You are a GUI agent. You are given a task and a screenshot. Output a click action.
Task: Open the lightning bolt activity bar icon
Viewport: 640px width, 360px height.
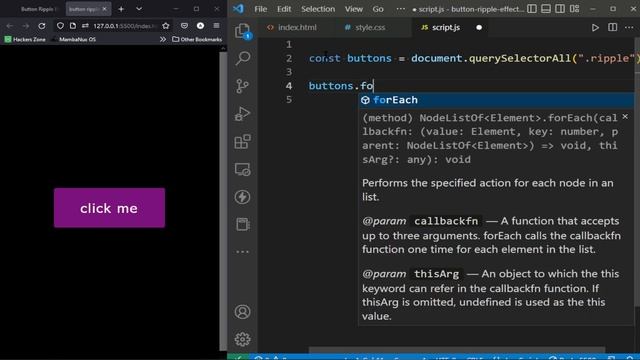pyautogui.click(x=242, y=197)
